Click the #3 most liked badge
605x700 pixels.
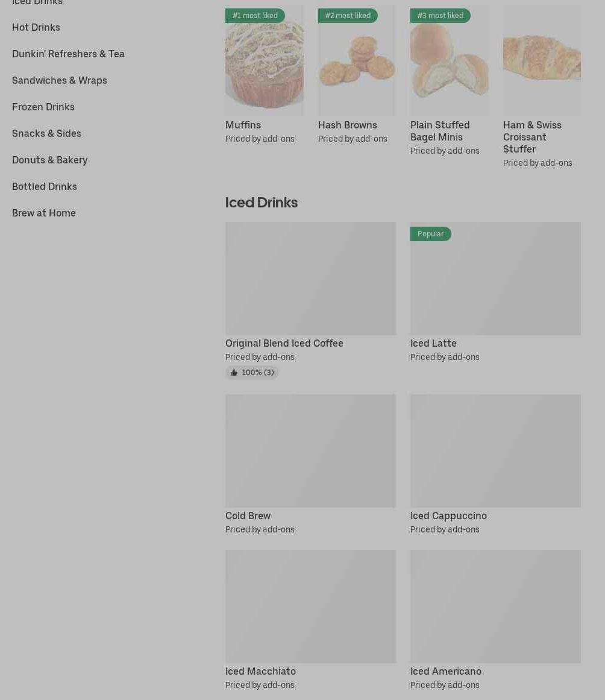tap(440, 16)
